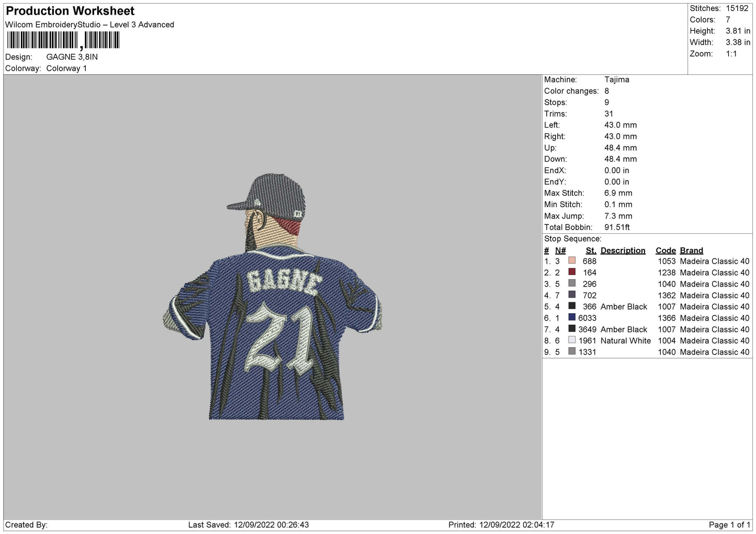This screenshot has width=756, height=534.
Task: Click the stitch count 1331
Action: tap(587, 352)
